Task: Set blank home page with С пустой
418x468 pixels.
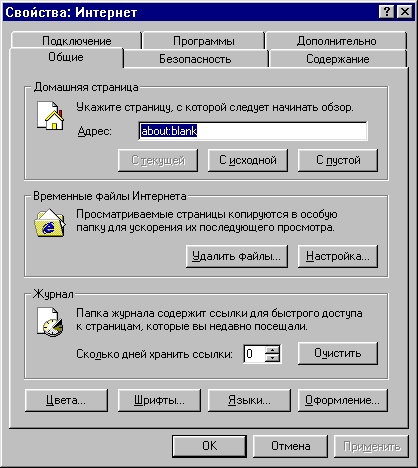Action: point(338,160)
